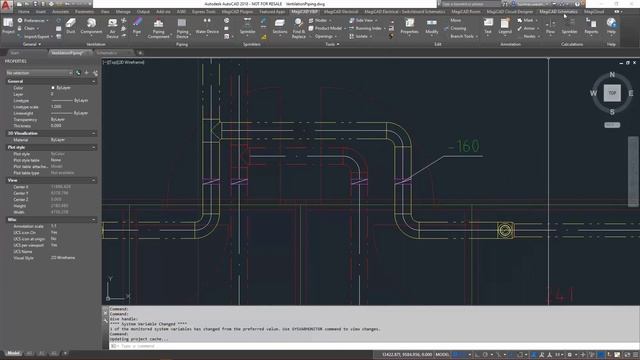Image resolution: width=640 pixels, height=360 pixels.
Task: Open the Piping Component tool
Action: point(158,28)
